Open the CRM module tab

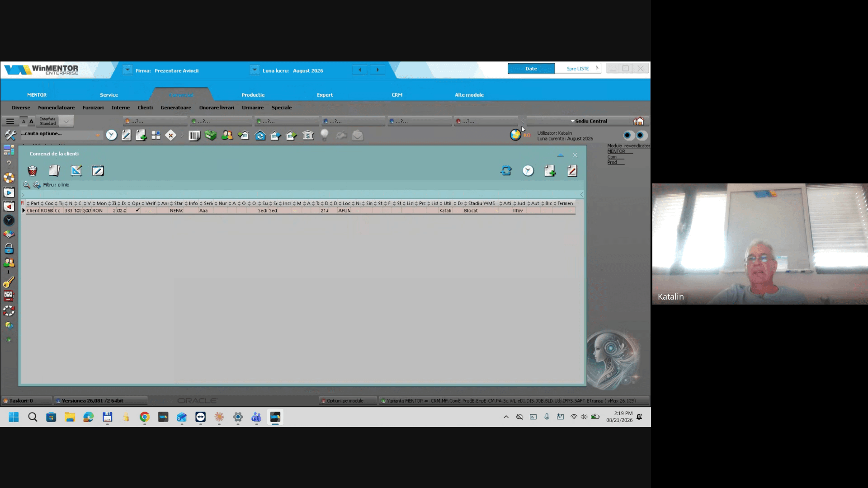(397, 95)
